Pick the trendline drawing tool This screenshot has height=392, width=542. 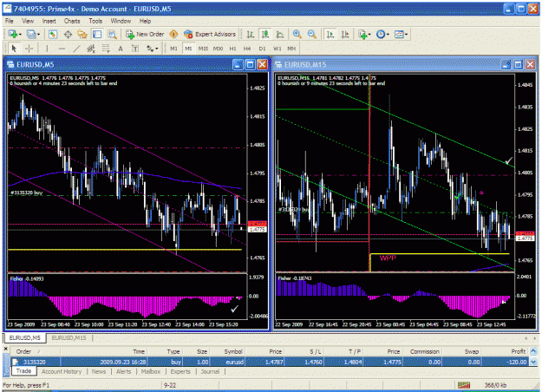pyautogui.click(x=76, y=49)
